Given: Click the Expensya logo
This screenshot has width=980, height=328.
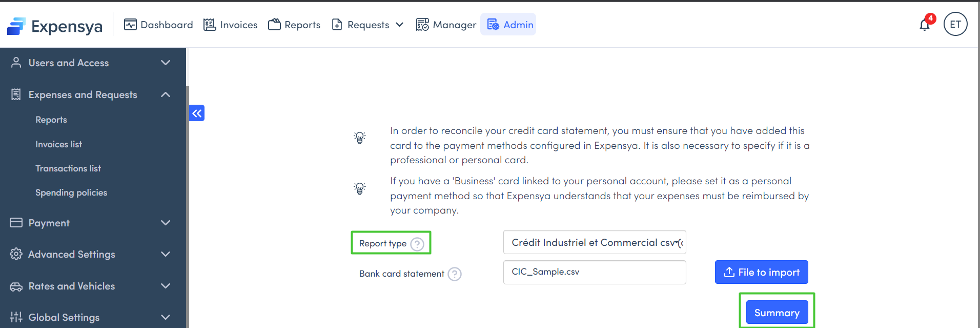Looking at the screenshot, I should [55, 26].
